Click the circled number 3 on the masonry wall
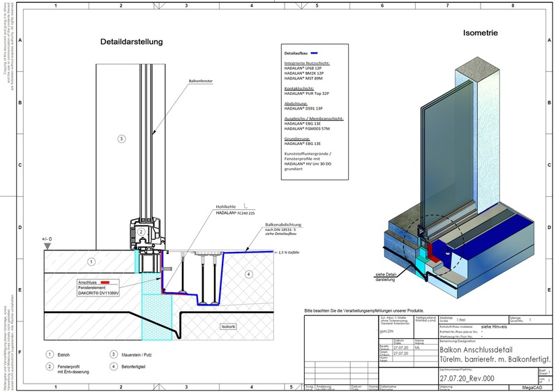 pos(121,139)
